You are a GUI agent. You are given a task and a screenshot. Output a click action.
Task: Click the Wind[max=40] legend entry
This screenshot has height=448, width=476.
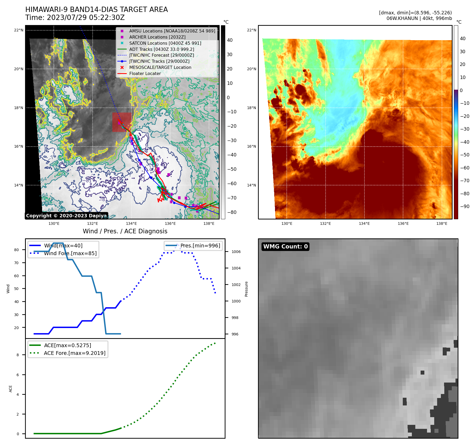63,246
